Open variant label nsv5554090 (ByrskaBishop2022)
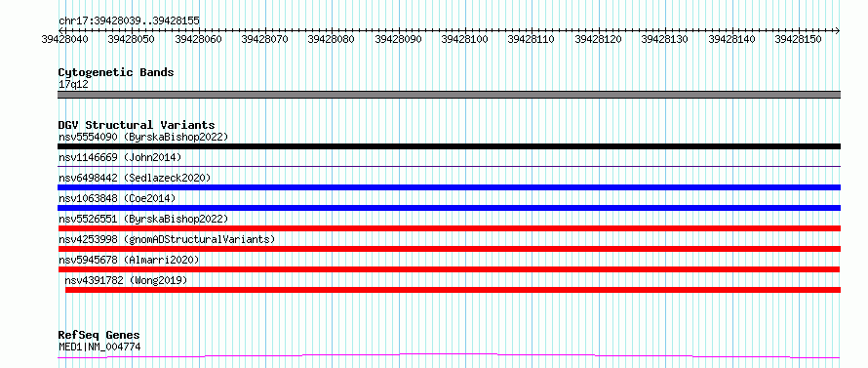This screenshot has width=868, height=368. (143, 137)
